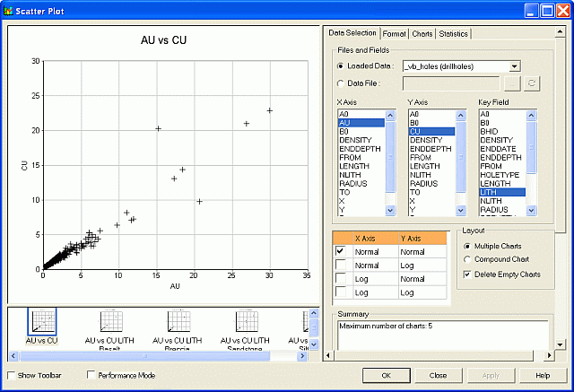Viewport: 574px width, 392px height.
Task: Click the browse button next to Data File
Action: pos(511,83)
